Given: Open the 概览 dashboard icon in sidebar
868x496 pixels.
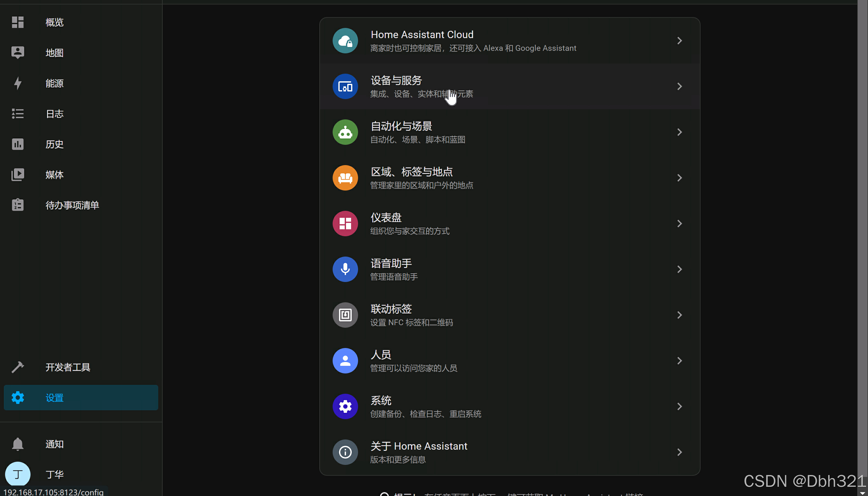Looking at the screenshot, I should pyautogui.click(x=18, y=22).
